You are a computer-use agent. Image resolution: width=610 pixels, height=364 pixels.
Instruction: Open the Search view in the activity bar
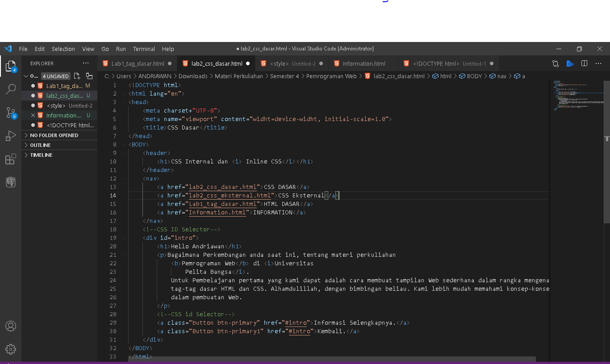(x=11, y=89)
